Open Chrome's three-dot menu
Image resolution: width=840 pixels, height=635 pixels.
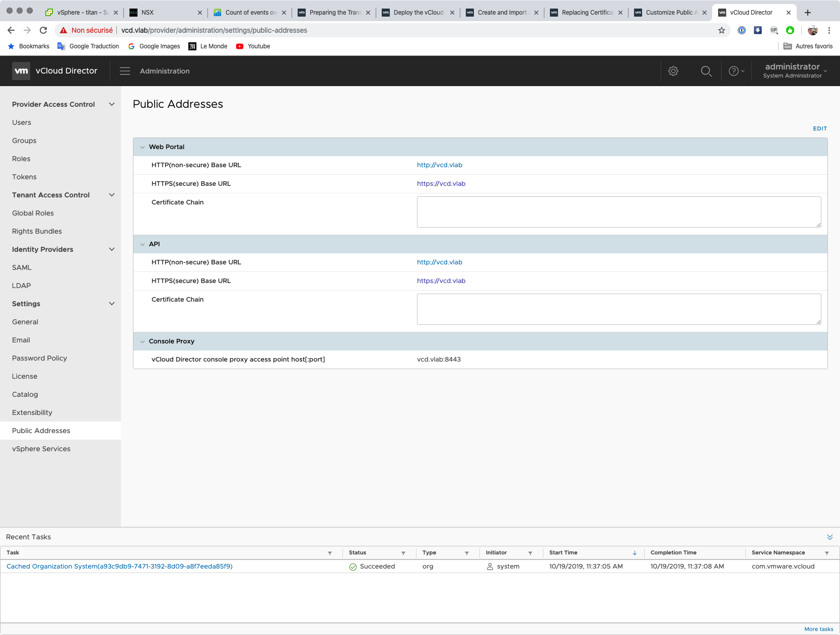829,30
